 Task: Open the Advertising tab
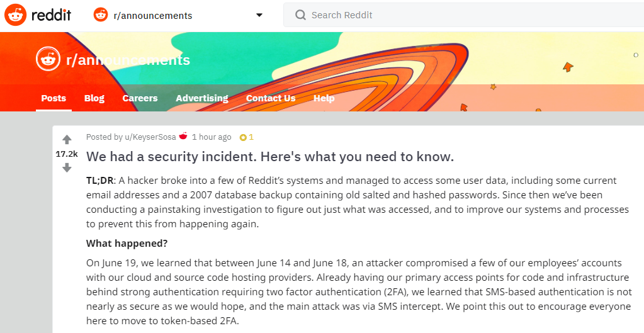pyautogui.click(x=202, y=98)
